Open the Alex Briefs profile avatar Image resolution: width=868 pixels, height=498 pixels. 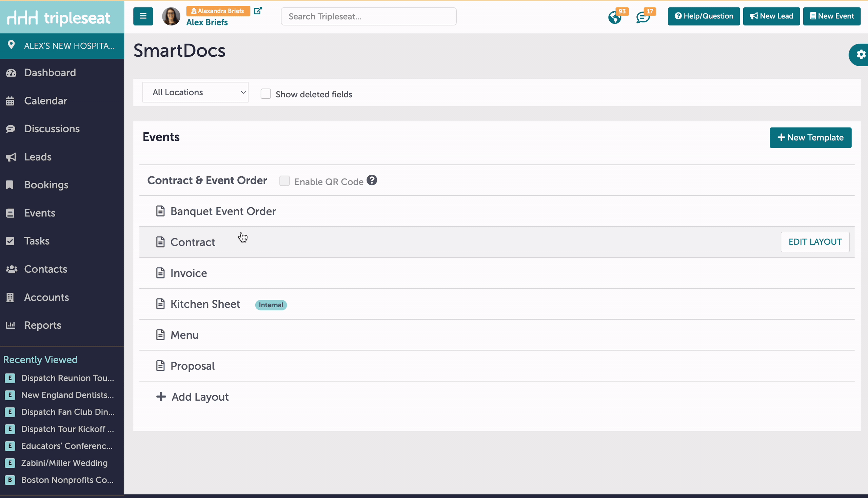pyautogui.click(x=171, y=16)
